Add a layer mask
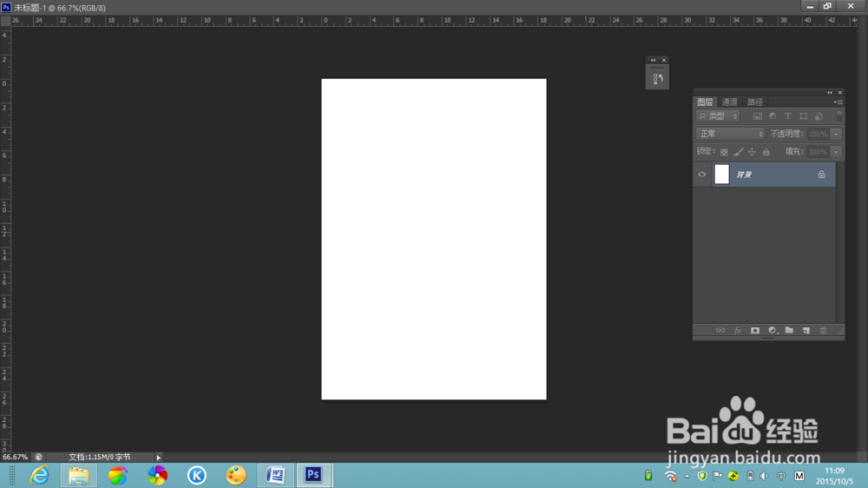The height and width of the screenshot is (488, 868). pos(755,331)
